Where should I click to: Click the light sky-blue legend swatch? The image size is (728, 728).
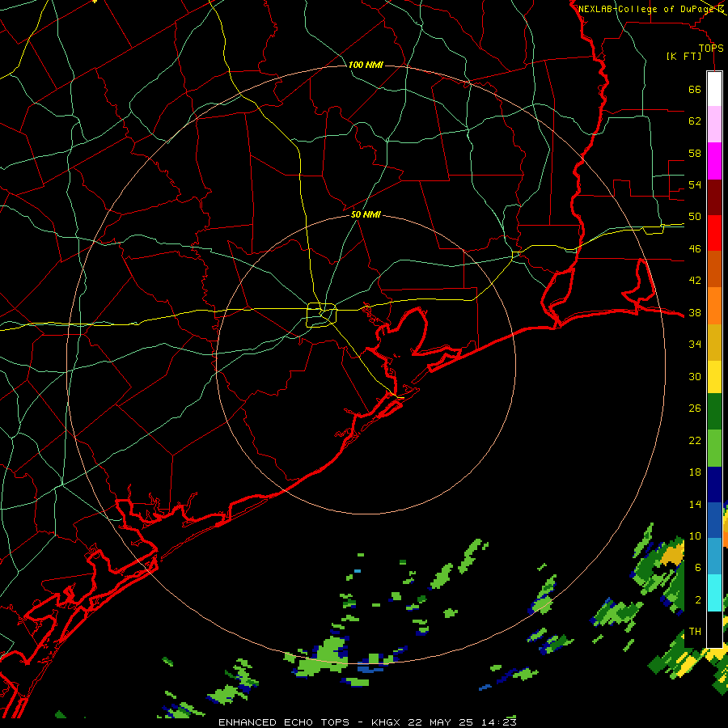714,557
